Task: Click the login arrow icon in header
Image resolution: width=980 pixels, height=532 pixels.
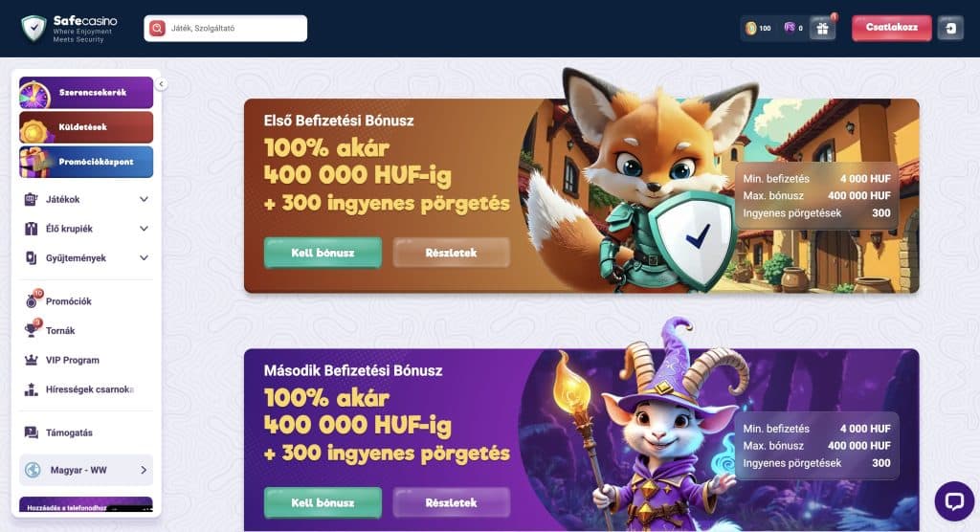Action: coord(950,28)
